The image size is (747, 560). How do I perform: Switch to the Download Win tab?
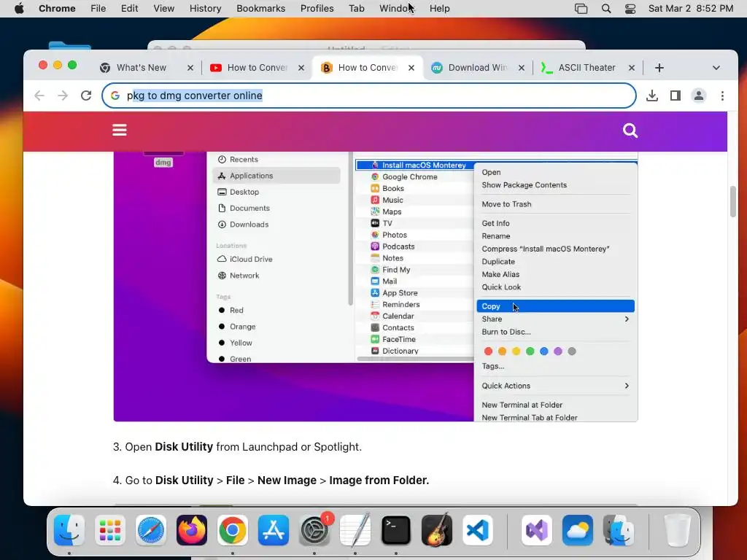(477, 68)
